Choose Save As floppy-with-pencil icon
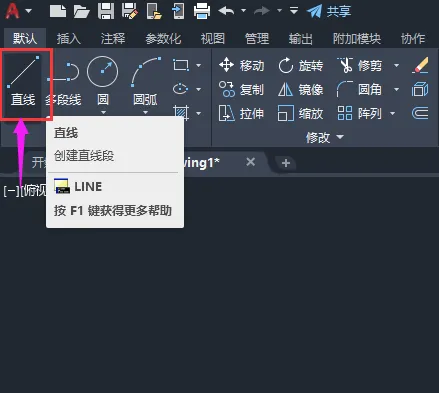 130,11
